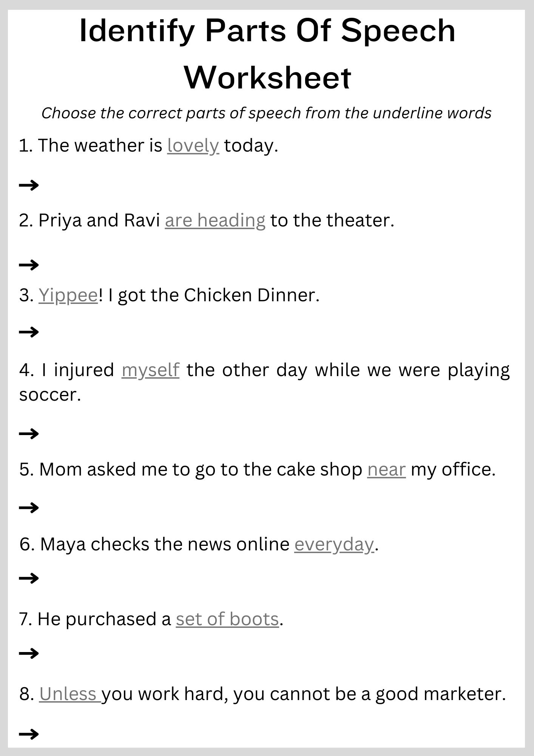Click the underlined word everyday
The width and height of the screenshot is (534, 756).
(334, 545)
